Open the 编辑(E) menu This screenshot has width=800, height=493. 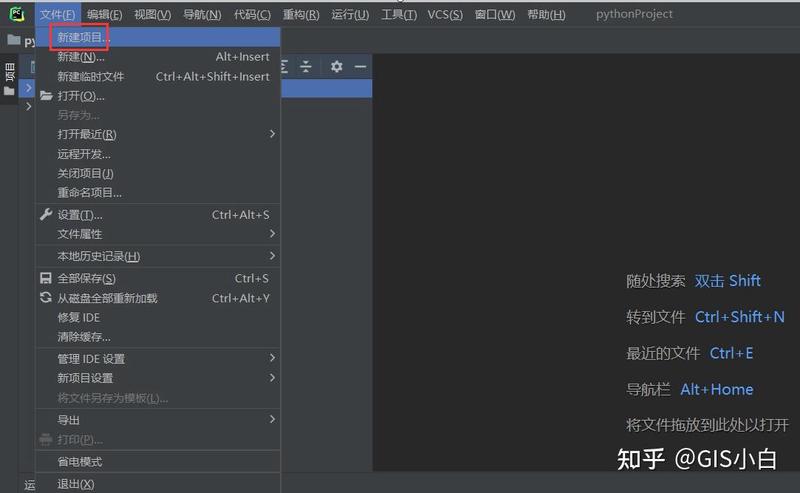[x=105, y=14]
